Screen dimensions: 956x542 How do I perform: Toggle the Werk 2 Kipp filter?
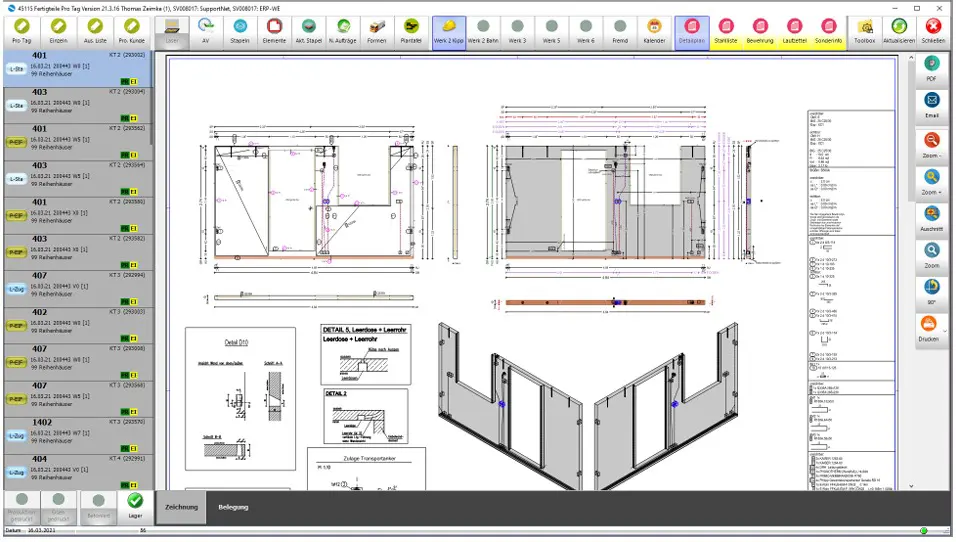(x=449, y=32)
